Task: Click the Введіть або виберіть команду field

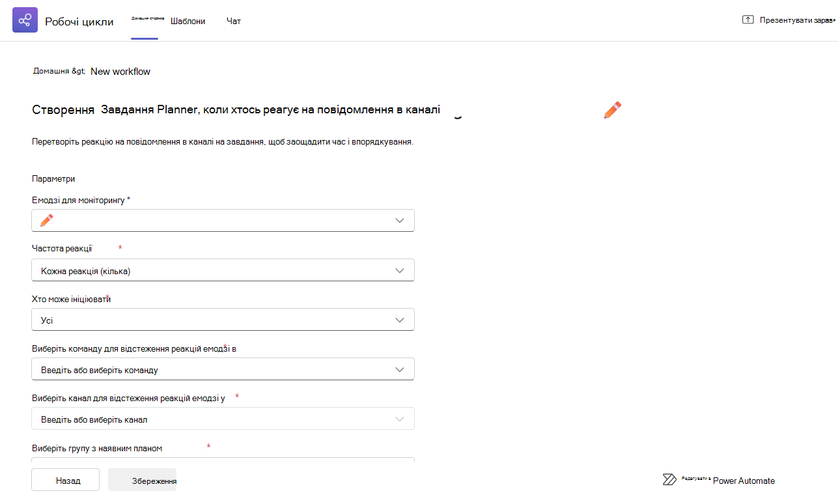Action: pos(223,369)
